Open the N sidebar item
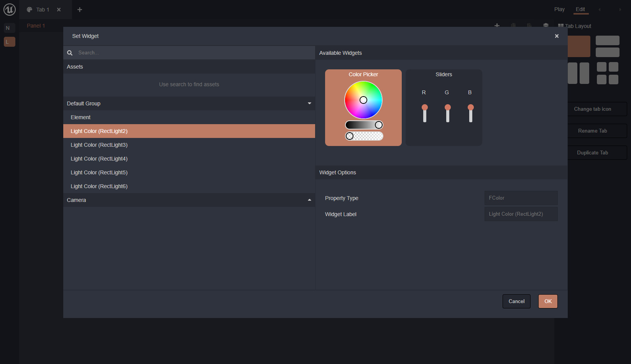Viewport: 631px width, 364px height. (10, 28)
